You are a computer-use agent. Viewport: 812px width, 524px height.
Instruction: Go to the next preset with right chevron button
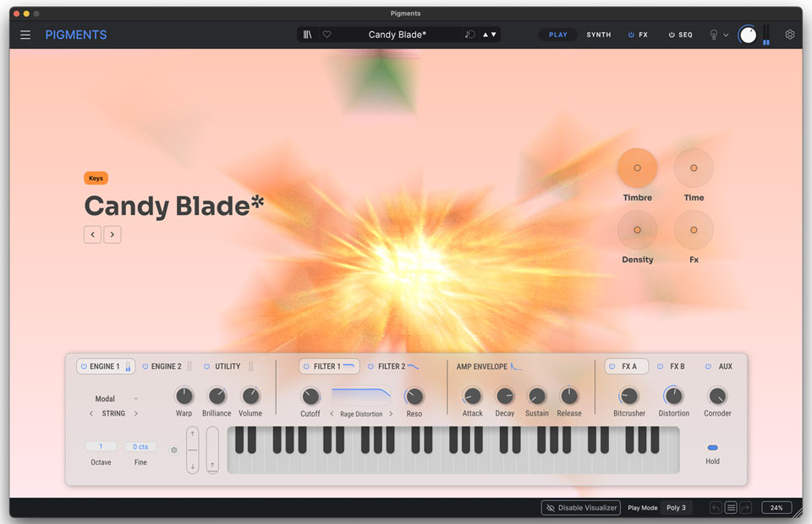coord(112,234)
